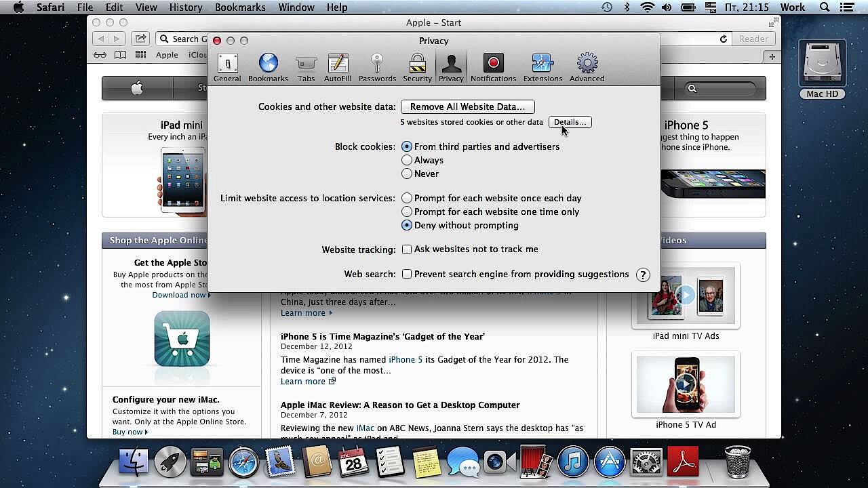The height and width of the screenshot is (488, 868).
Task: Click Safari's Share button in toolbar
Action: pos(140,39)
